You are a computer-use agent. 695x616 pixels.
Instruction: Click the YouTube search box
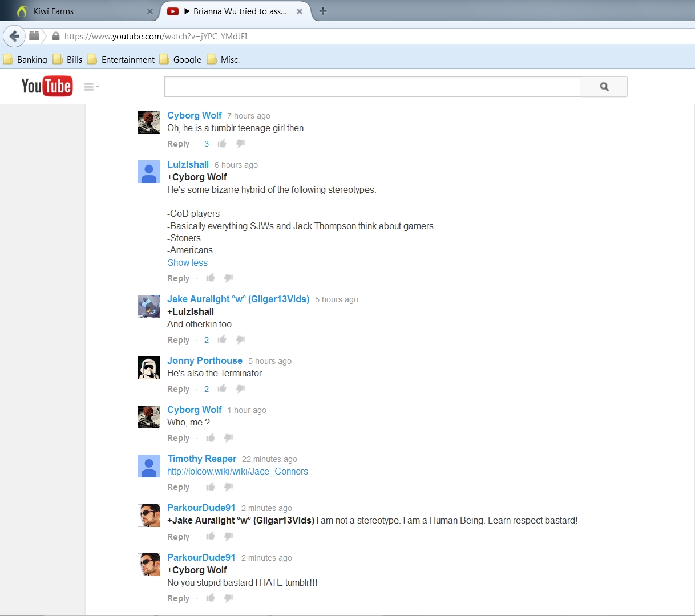tap(373, 87)
